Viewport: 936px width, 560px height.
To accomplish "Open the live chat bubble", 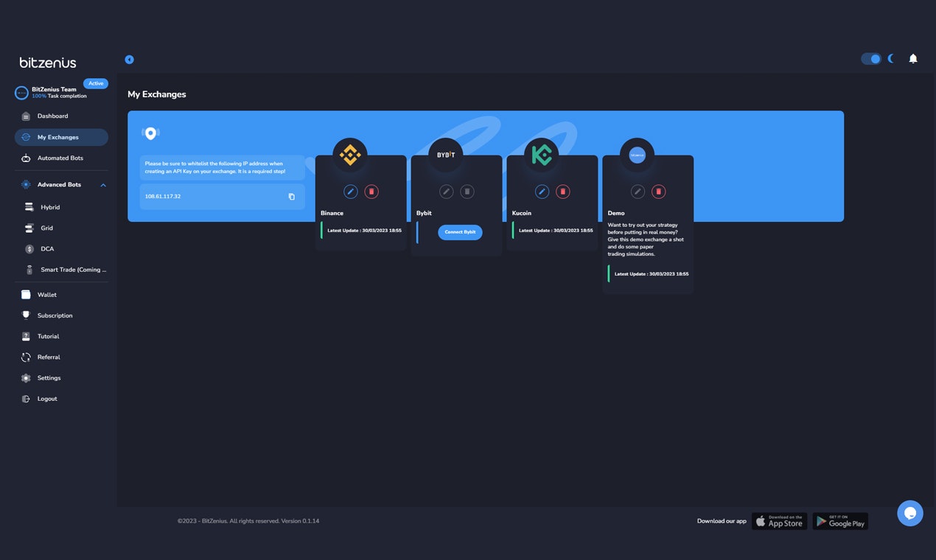I will 910,514.
